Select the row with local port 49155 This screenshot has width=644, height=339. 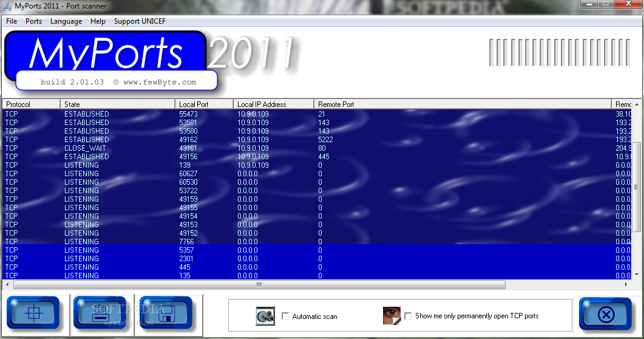[x=317, y=208]
